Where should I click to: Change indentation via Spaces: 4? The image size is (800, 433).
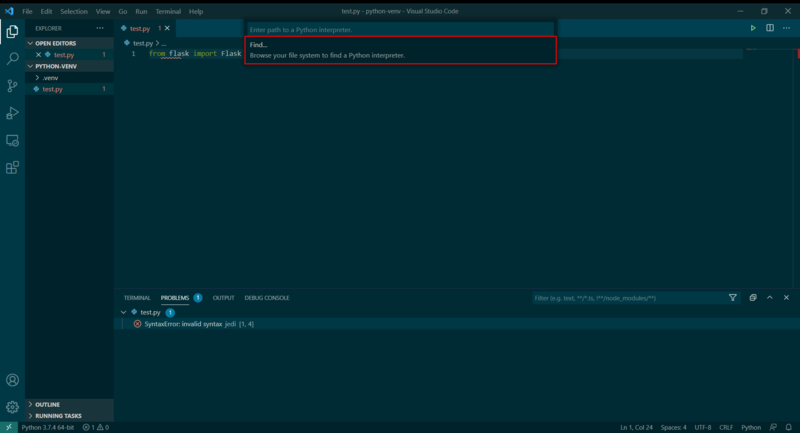(673, 427)
